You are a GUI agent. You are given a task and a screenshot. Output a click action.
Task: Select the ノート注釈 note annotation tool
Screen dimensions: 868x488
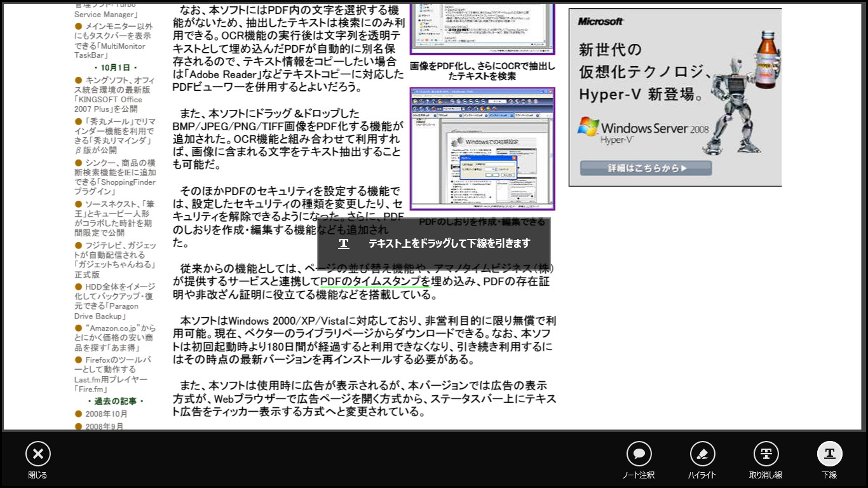639,454
